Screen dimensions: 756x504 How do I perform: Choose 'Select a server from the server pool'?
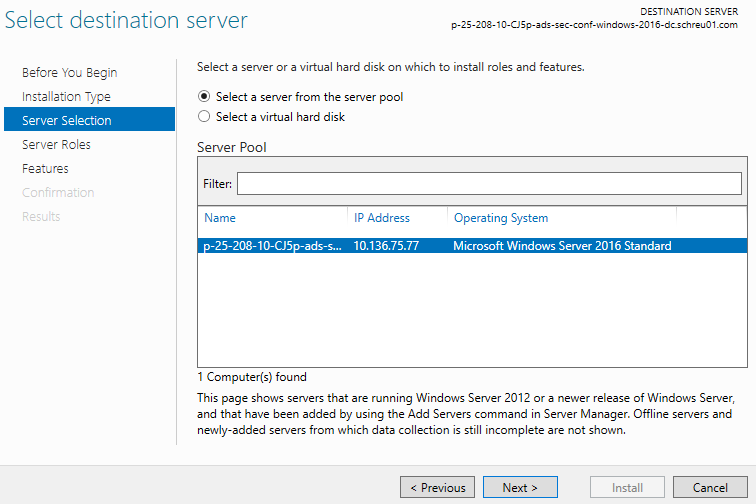(205, 97)
